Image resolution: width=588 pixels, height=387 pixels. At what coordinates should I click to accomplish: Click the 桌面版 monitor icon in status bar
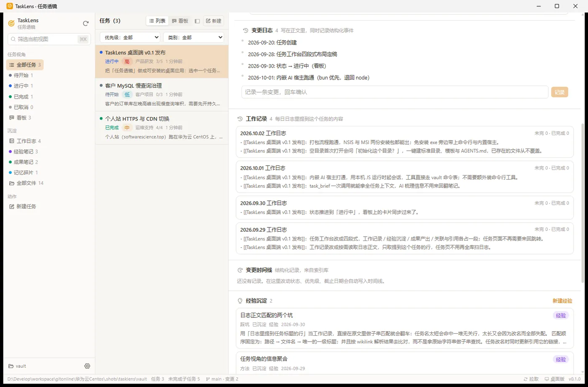(x=547, y=379)
